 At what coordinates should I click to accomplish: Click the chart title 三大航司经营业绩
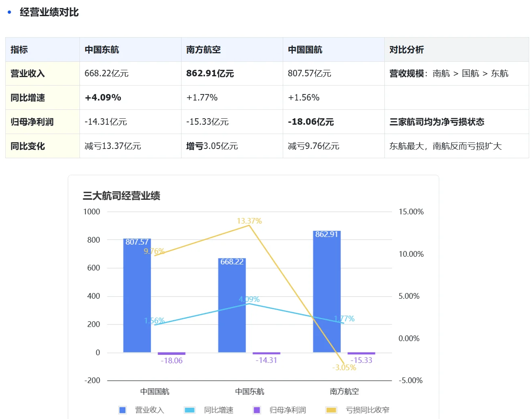[x=121, y=196]
